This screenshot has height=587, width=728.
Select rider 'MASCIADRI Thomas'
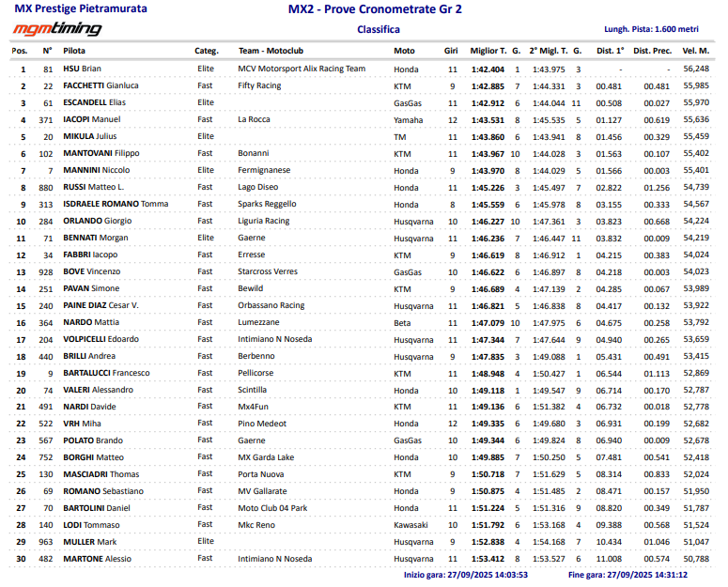click(101, 474)
